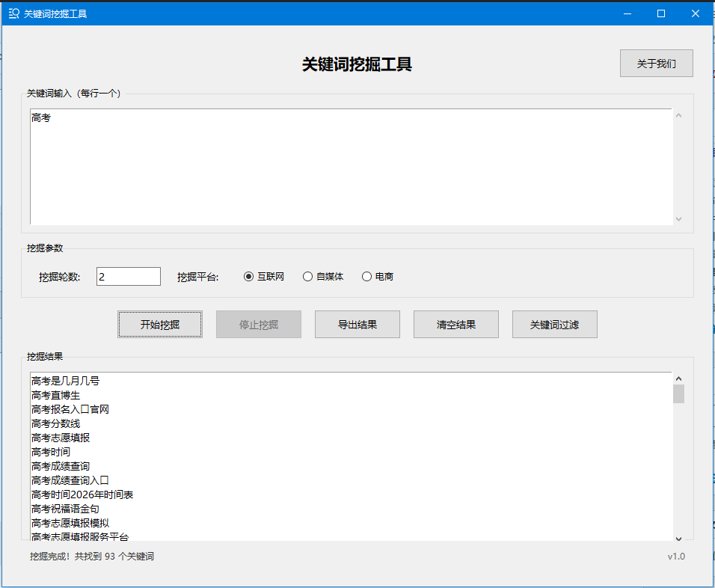Click inside the keyword input text area
Image resolution: width=715 pixels, height=588 pixels.
[352, 166]
